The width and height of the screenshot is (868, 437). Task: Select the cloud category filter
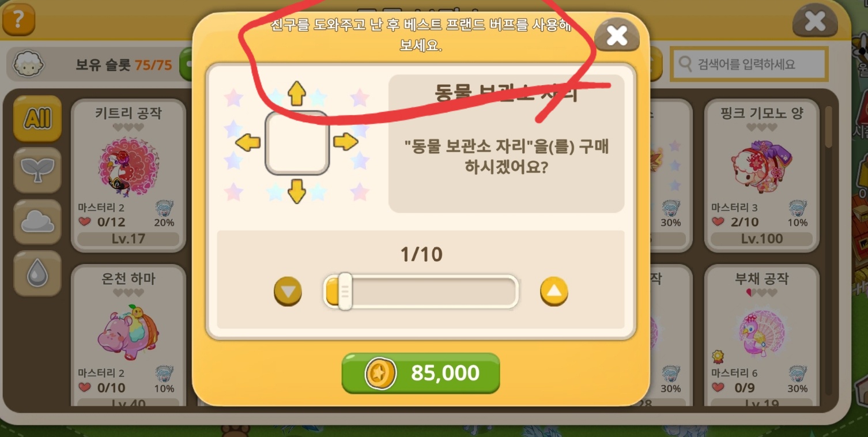(37, 221)
